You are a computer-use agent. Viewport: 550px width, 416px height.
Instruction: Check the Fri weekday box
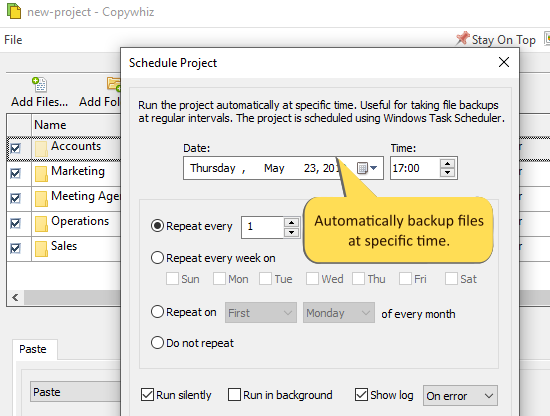[405, 279]
